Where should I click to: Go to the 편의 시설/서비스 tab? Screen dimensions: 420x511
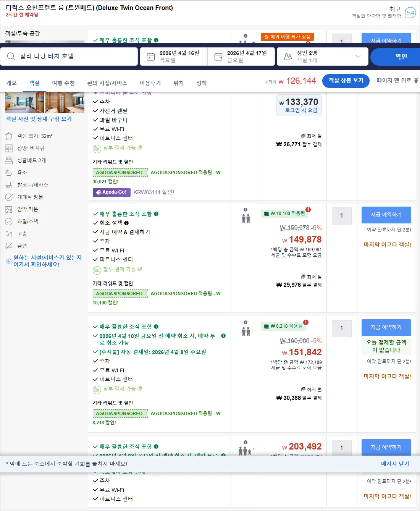(x=107, y=83)
